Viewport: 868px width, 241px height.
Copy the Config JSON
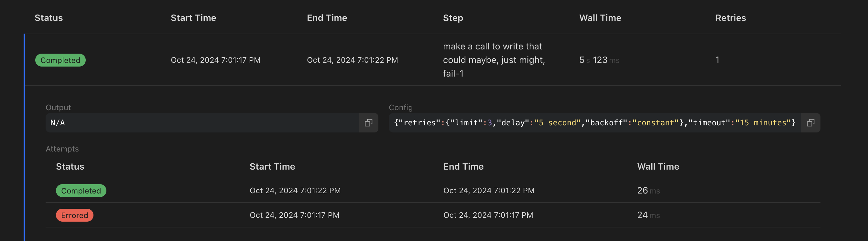pyautogui.click(x=810, y=123)
